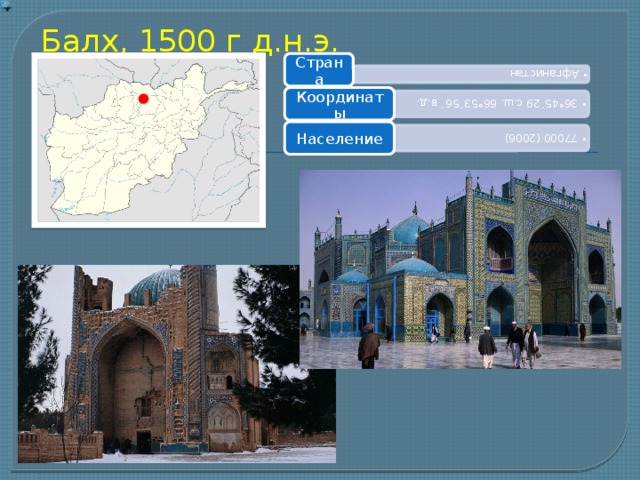Select the Blue Mosque photo
The image size is (640, 480).
click(x=460, y=269)
